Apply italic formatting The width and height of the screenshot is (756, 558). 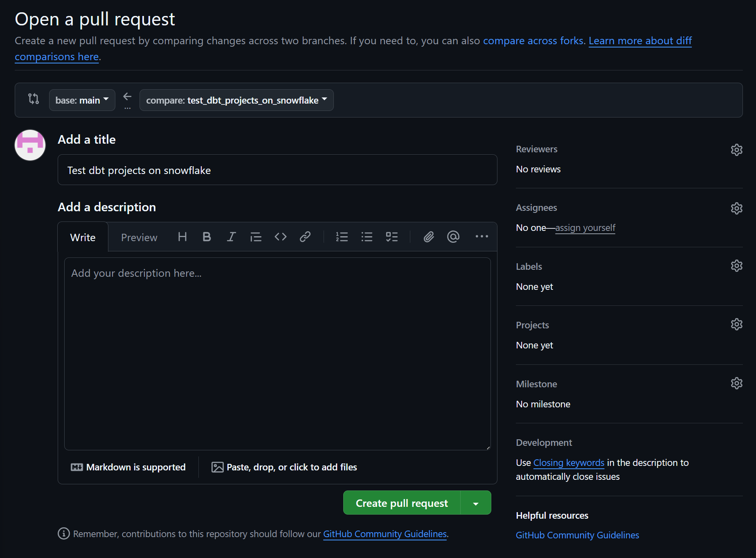(231, 237)
